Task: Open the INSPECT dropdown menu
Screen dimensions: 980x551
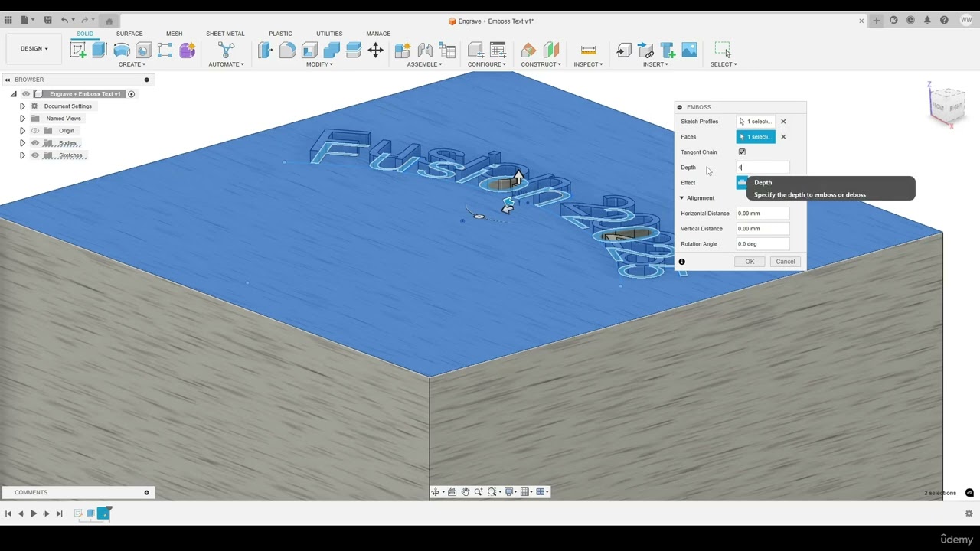Action: pos(588,64)
